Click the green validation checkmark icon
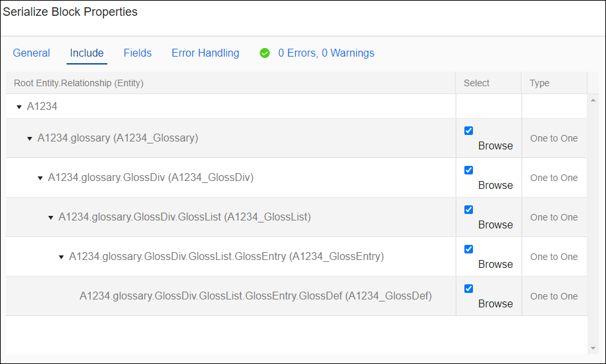This screenshot has width=606, height=364. pyautogui.click(x=265, y=53)
